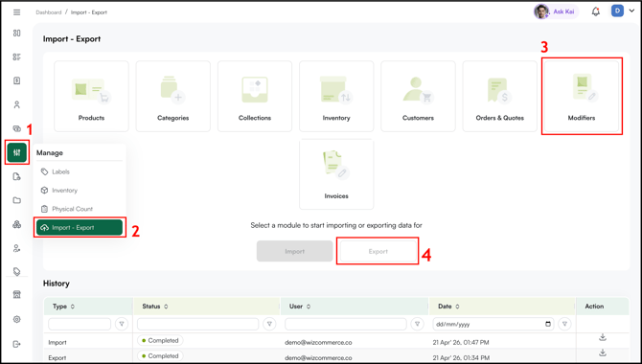Open Ask Kai assistant
Viewport: 642px width, 364px height.
556,11
